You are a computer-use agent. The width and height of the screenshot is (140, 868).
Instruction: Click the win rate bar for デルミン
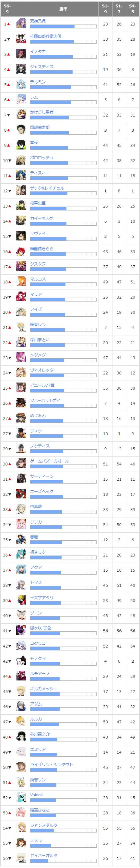pos(63,87)
